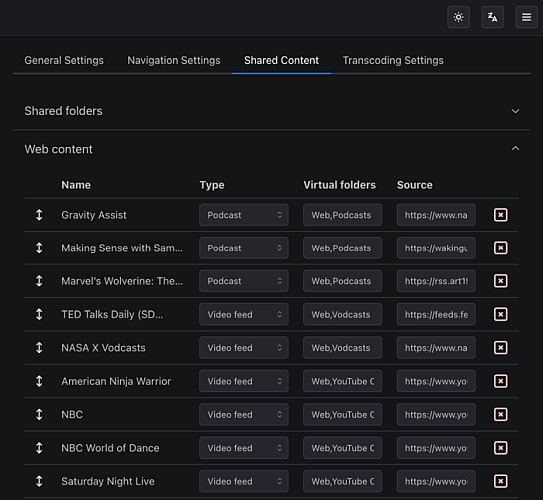Change Type dropdown for NBC row
Viewport: 543px width, 500px height.
pos(244,414)
